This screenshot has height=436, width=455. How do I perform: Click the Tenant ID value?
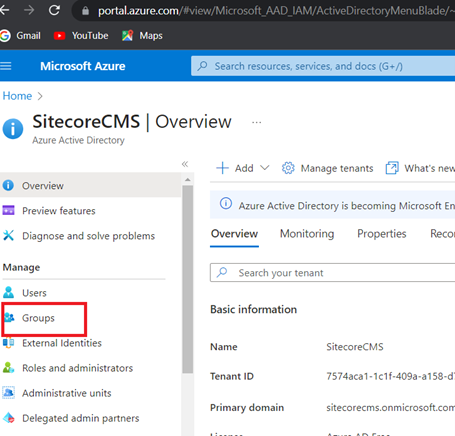390,376
